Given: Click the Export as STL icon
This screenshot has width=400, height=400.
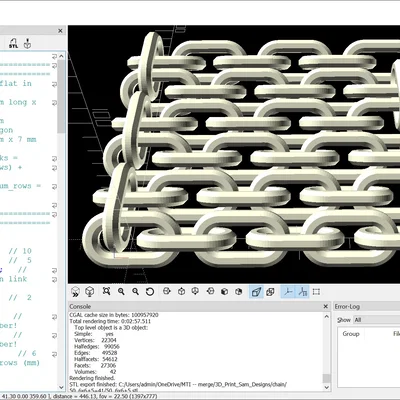Looking at the screenshot, I should point(13,43).
